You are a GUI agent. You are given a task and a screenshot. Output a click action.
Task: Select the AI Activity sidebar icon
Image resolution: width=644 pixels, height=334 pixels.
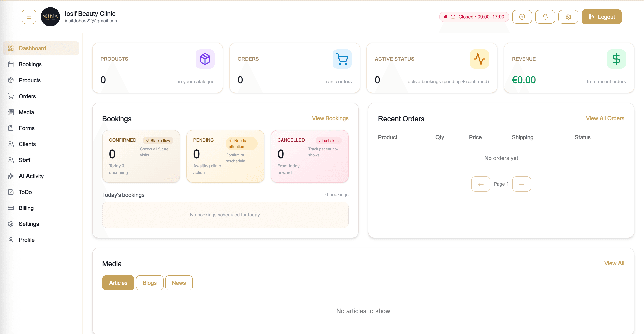tap(11, 176)
